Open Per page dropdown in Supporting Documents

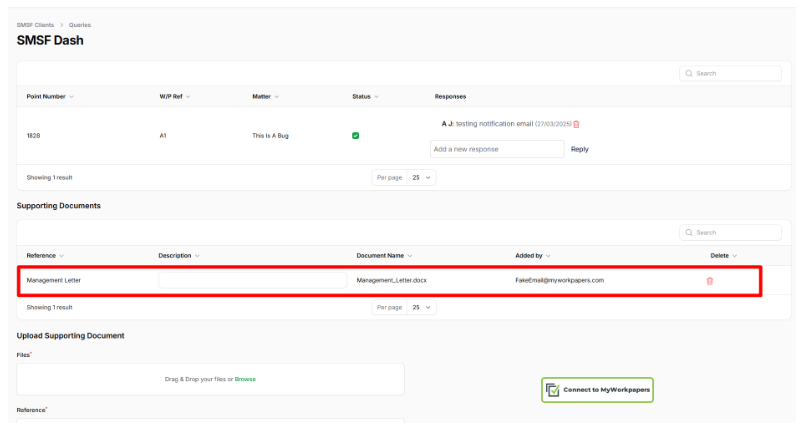[x=422, y=307]
